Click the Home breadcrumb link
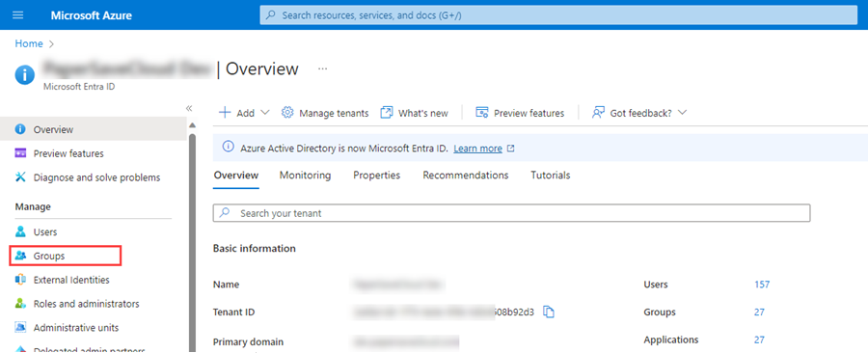 tap(29, 43)
